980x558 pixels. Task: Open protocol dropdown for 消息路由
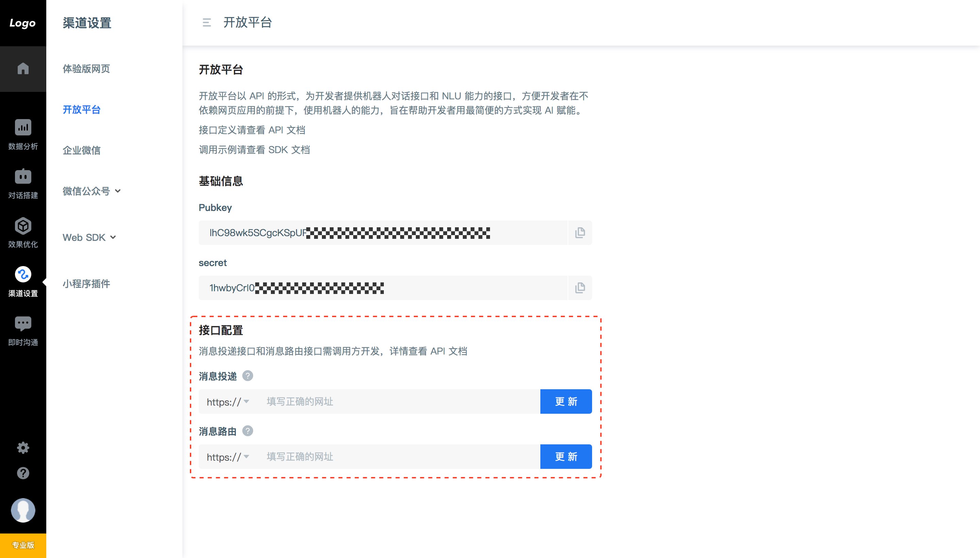pos(228,457)
